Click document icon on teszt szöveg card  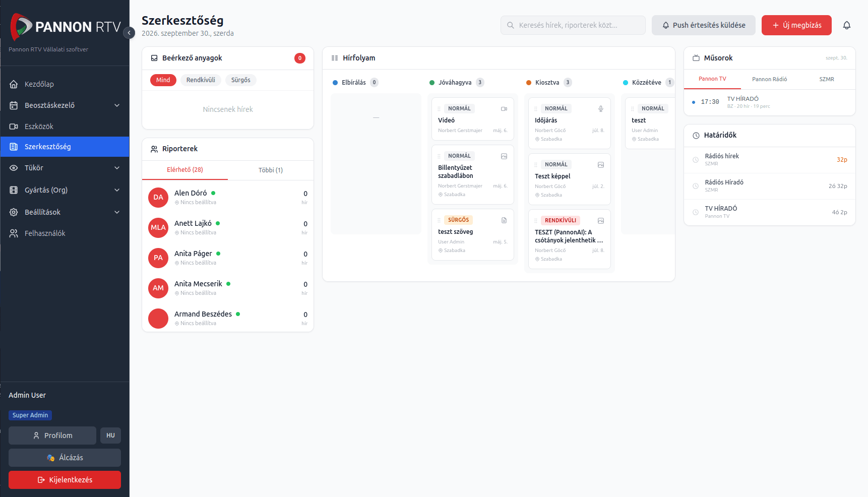(x=504, y=220)
